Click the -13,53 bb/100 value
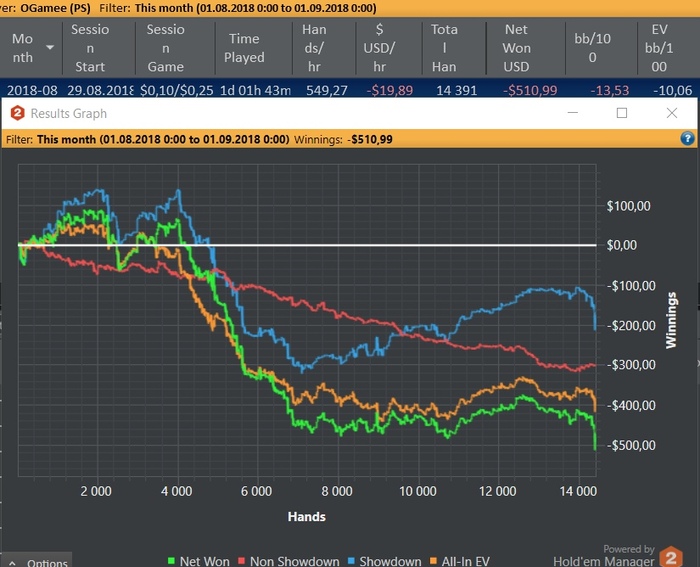Screen dimensions: 700x567 (610, 90)
